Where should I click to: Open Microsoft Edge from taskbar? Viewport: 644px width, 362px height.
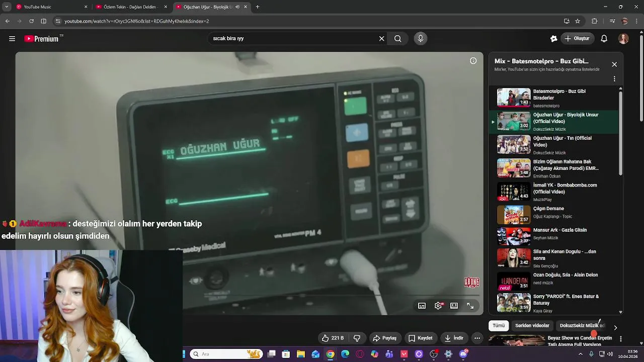coord(345,354)
